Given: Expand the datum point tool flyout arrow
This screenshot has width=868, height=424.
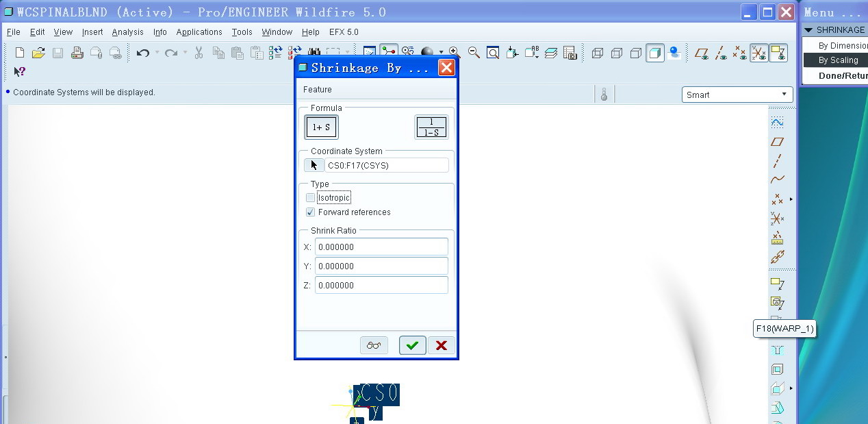Looking at the screenshot, I should pyautogui.click(x=791, y=199).
